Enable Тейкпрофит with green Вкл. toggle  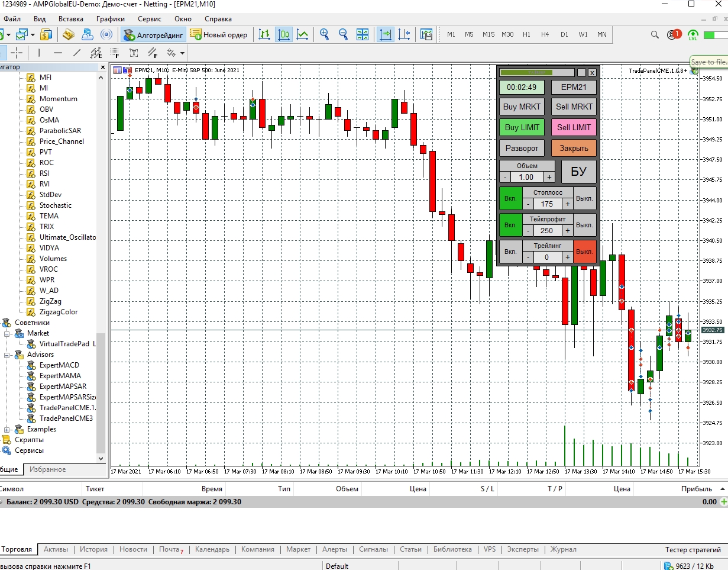(x=510, y=225)
